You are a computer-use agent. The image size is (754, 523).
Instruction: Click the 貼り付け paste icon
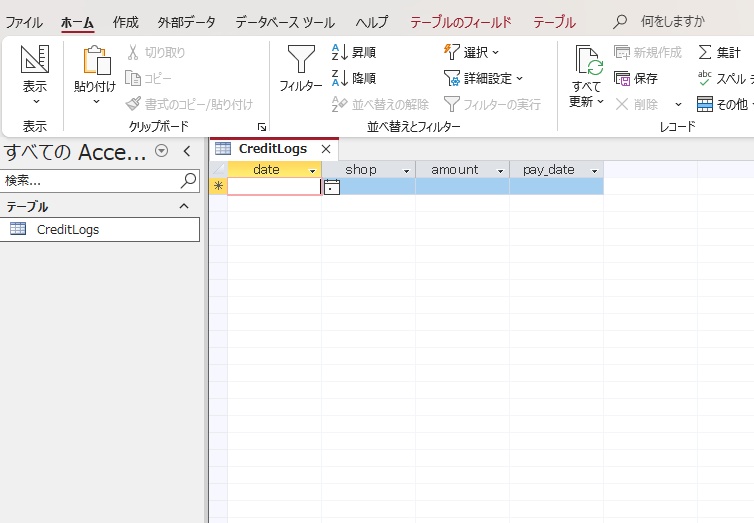pyautogui.click(x=96, y=60)
